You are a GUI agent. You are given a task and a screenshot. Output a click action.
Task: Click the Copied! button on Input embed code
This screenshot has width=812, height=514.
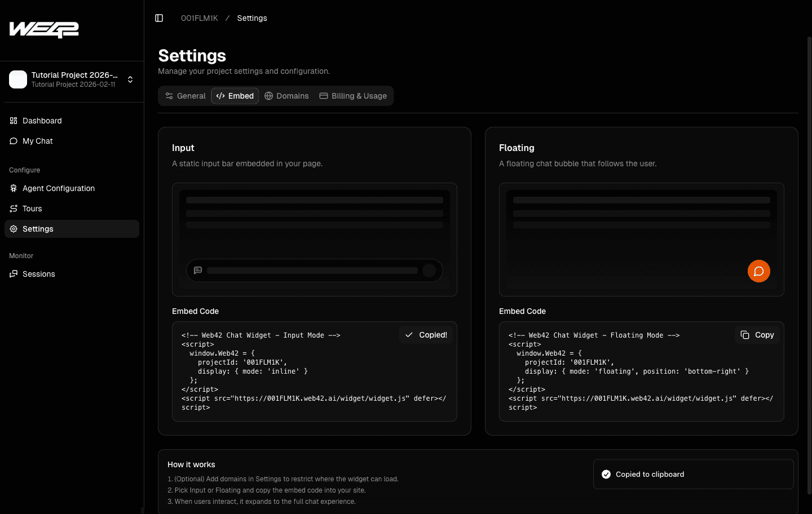[426, 334]
